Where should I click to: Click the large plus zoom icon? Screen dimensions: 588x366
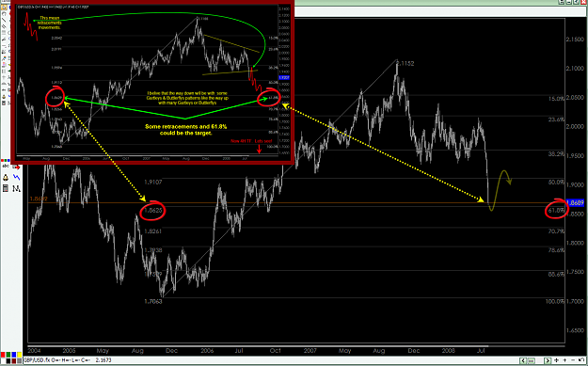tap(557, 360)
